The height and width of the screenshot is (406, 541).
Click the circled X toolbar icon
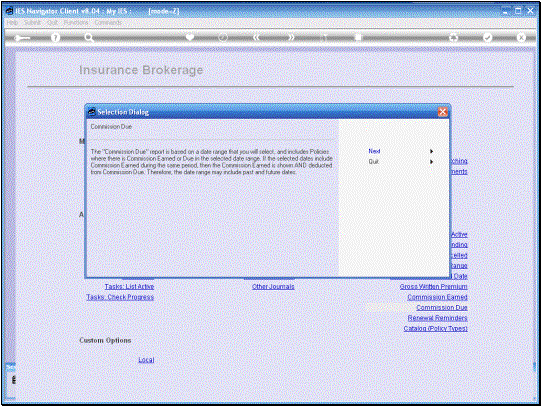coord(521,37)
